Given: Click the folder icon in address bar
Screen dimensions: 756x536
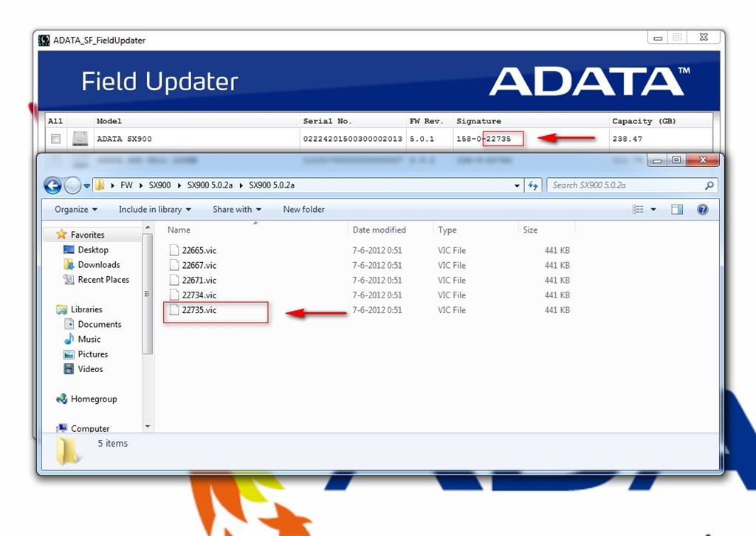Looking at the screenshot, I should (x=100, y=185).
